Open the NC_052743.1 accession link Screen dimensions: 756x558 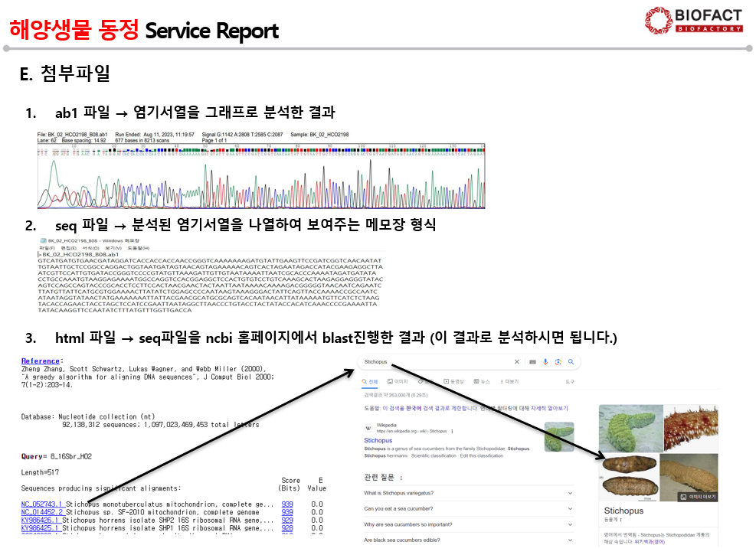point(42,504)
